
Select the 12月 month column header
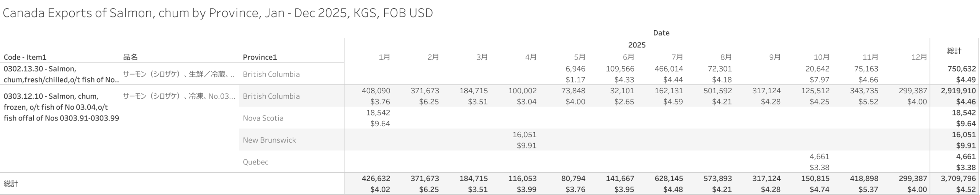919,57
